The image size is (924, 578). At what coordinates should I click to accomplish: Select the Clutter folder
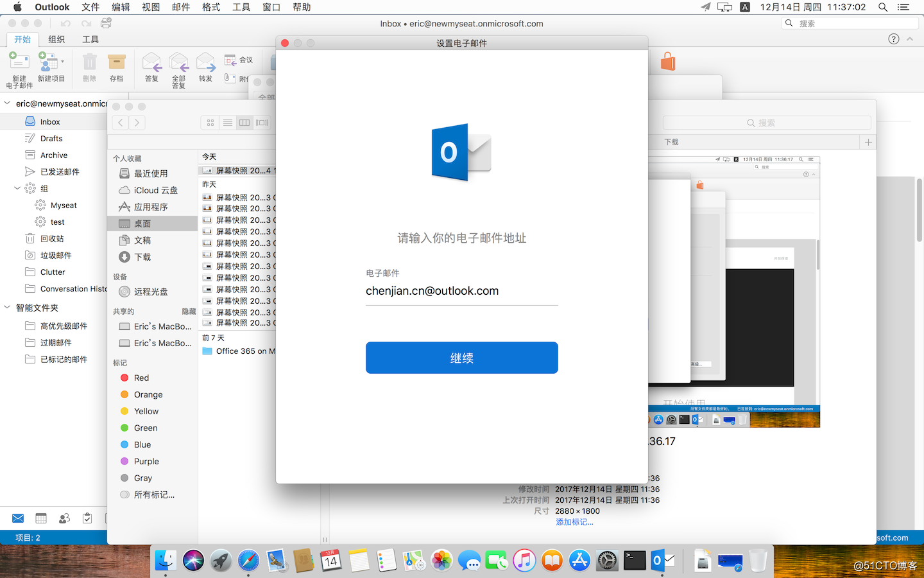pos(54,272)
